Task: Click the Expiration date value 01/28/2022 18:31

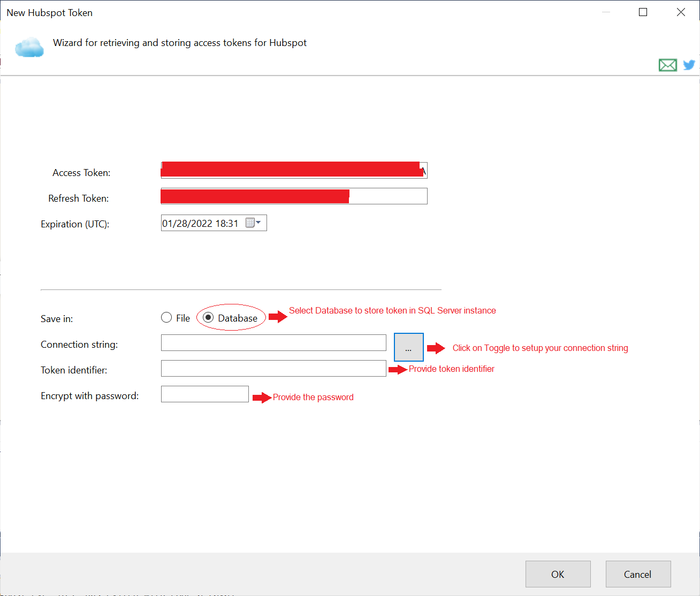Action: [200, 224]
